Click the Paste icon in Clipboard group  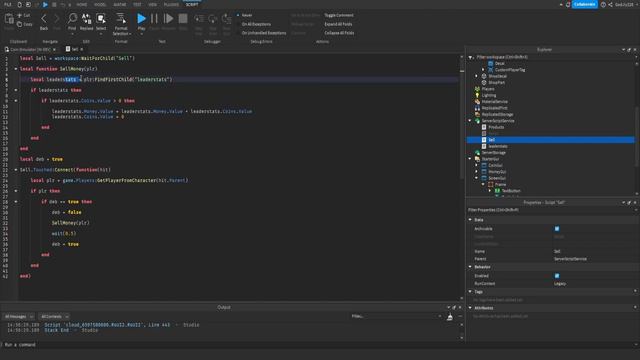(x=9, y=19)
